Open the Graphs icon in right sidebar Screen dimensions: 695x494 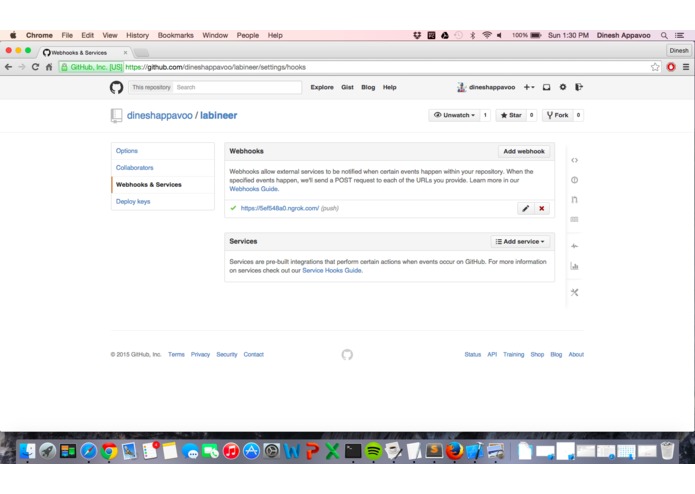(x=574, y=266)
